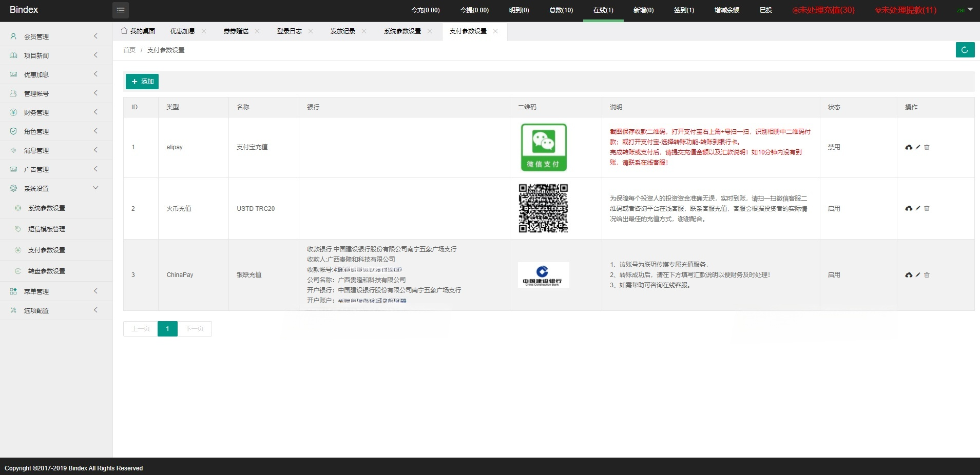Click the tag icon beside 短信模板管理
Screen dimensions: 980x475
coord(18,229)
